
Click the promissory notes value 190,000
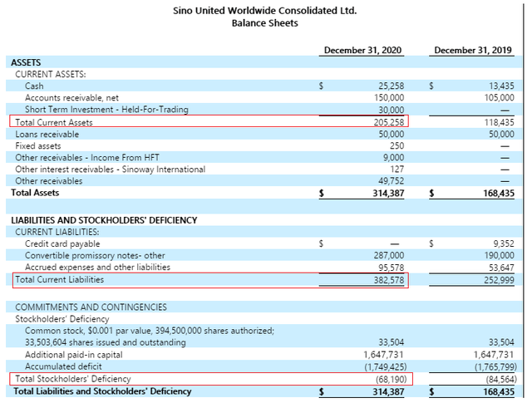[x=499, y=255]
